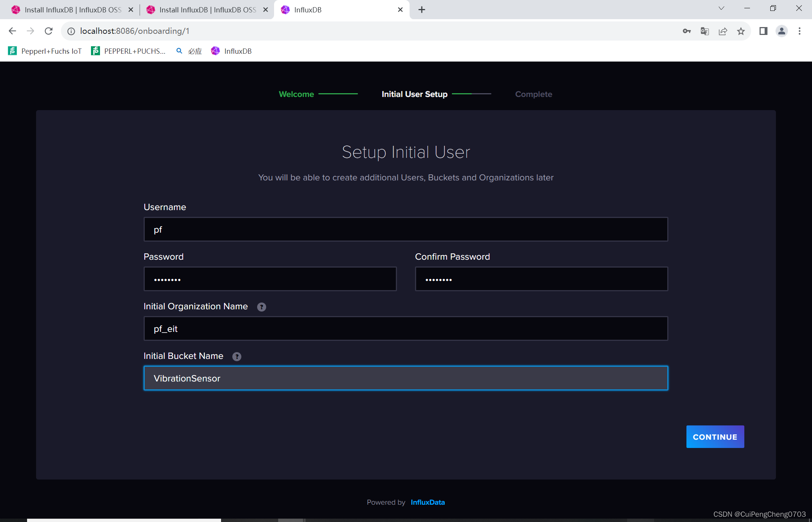Open a new browser tab
Viewport: 812px width, 522px height.
pos(422,10)
